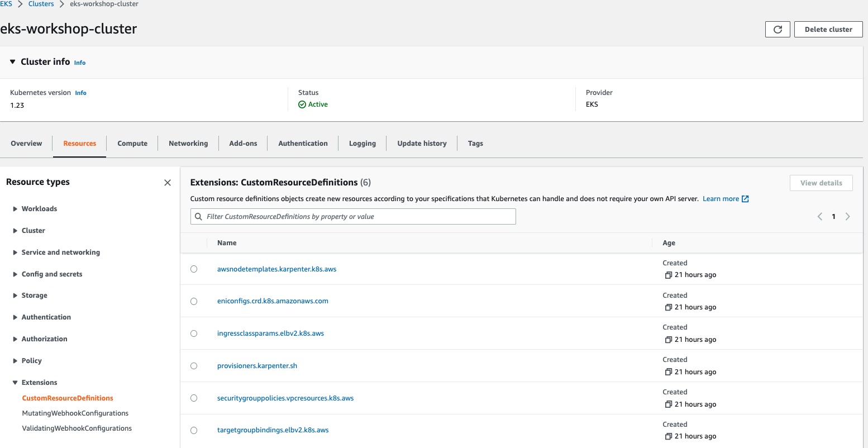Go to previous page arrow in pagination

[820, 217]
